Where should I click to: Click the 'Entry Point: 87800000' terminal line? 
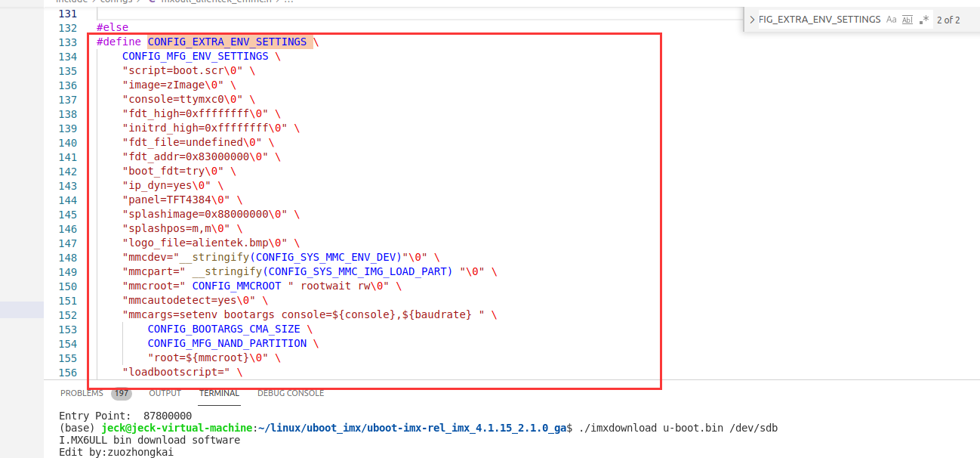[x=125, y=416]
